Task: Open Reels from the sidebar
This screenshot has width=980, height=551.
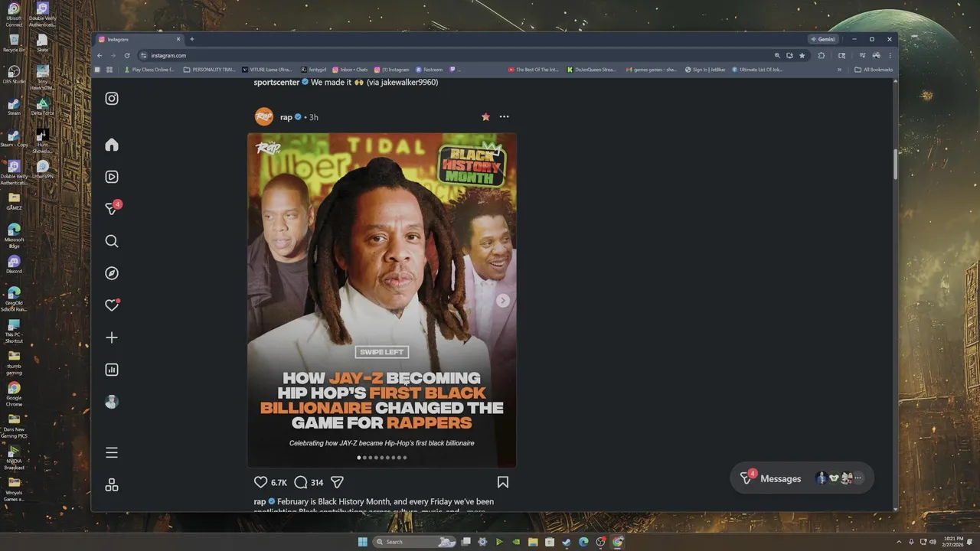Action: (112, 177)
